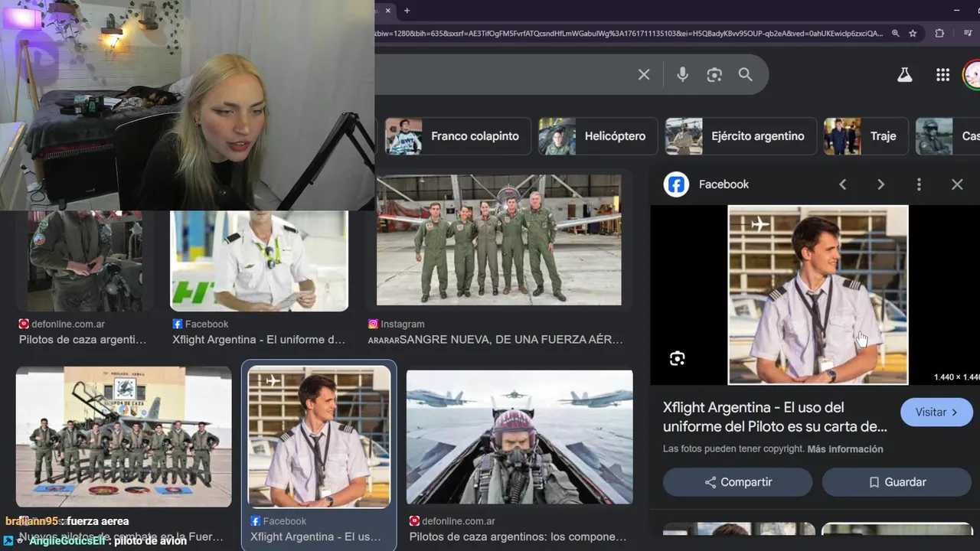Open selected Xflight pilot white shirt thumbnail

pos(319,437)
